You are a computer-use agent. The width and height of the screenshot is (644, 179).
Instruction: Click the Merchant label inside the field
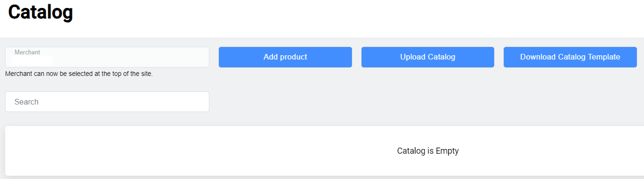coord(27,52)
